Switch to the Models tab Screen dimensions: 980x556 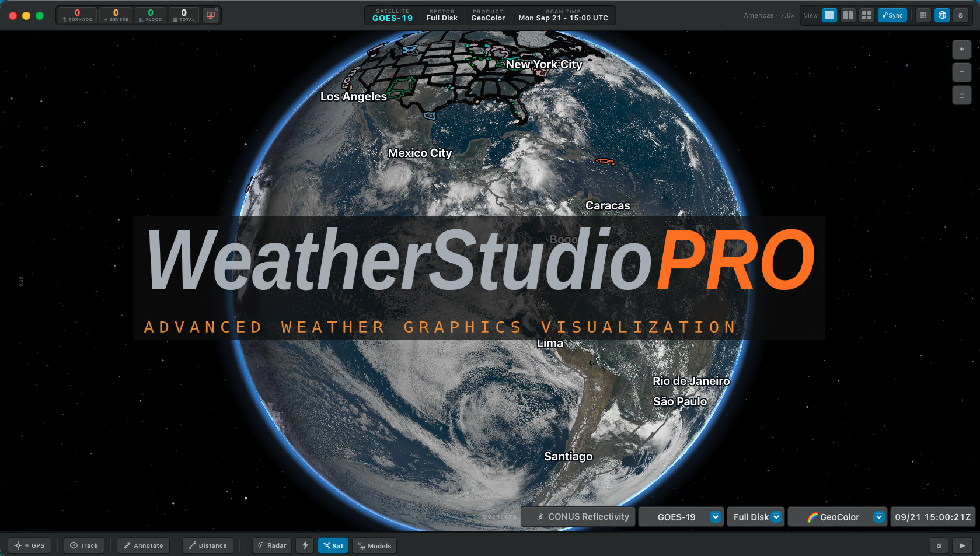[374, 545]
